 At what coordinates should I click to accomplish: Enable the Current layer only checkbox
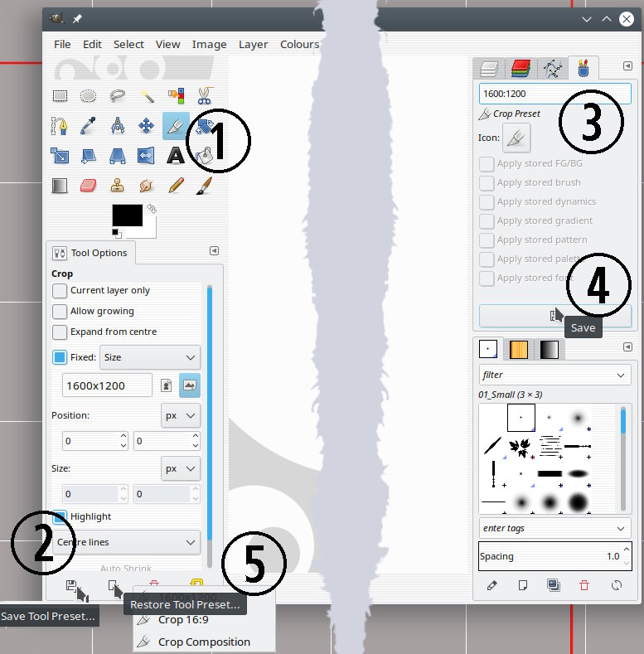point(60,291)
